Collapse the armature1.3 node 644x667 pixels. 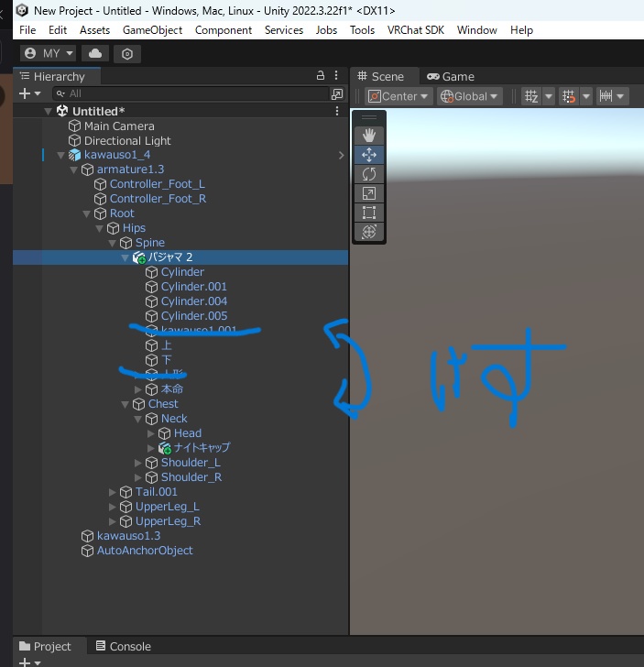coord(73,169)
